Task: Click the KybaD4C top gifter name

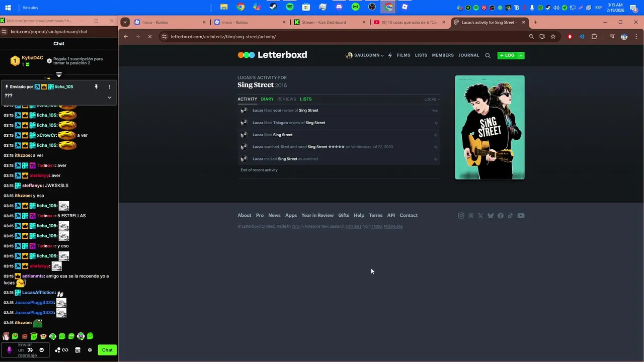Action: tap(32, 58)
